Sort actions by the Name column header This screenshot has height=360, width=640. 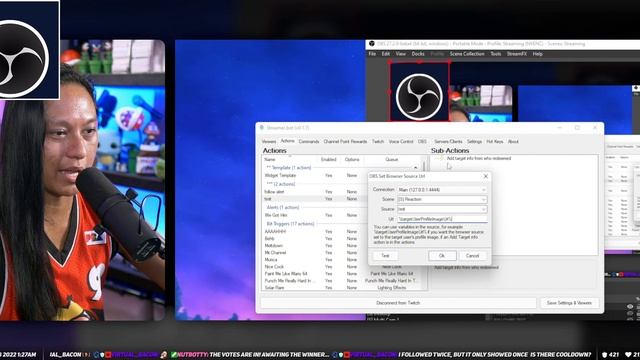pos(290,160)
